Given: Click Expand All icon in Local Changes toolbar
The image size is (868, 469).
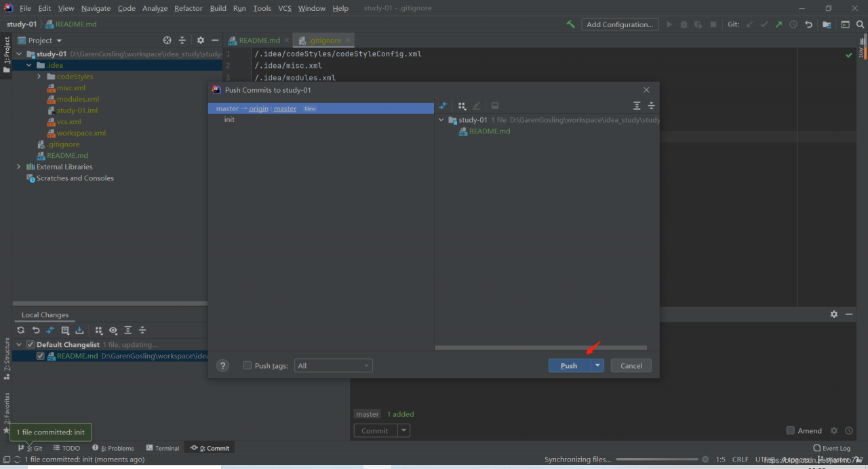Looking at the screenshot, I should pyautogui.click(x=127, y=330).
